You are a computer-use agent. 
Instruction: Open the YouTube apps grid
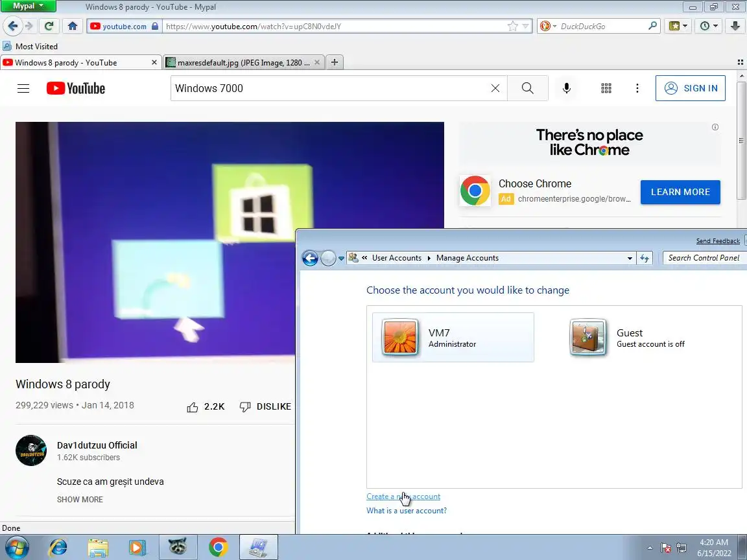(606, 88)
